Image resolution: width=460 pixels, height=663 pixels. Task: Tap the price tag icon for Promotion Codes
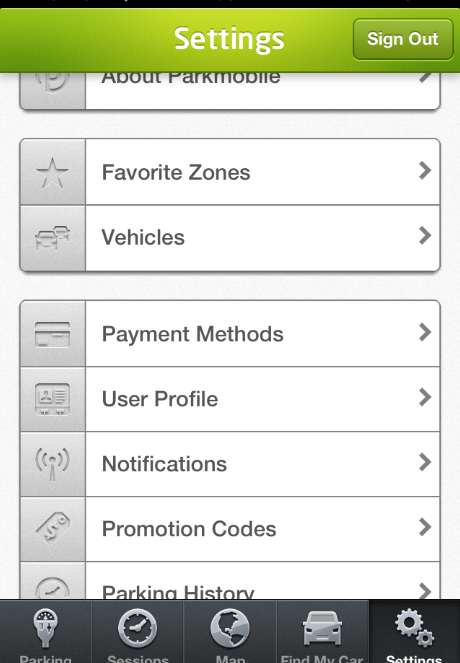click(x=52, y=529)
